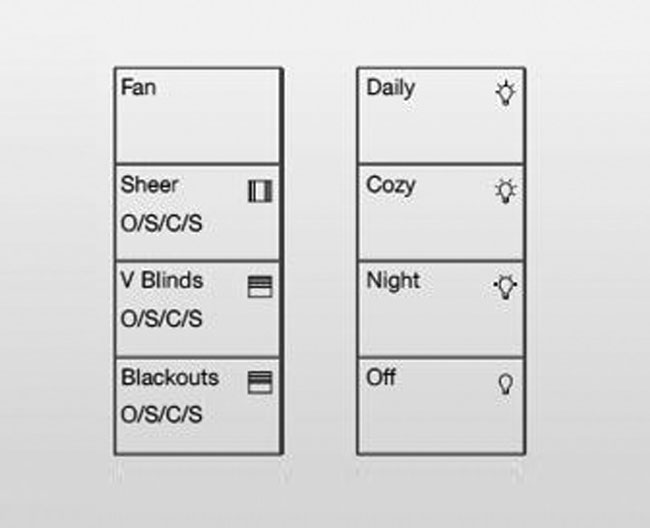The width and height of the screenshot is (650, 528).
Task: Click the Sheer label text
Action: click(149, 184)
